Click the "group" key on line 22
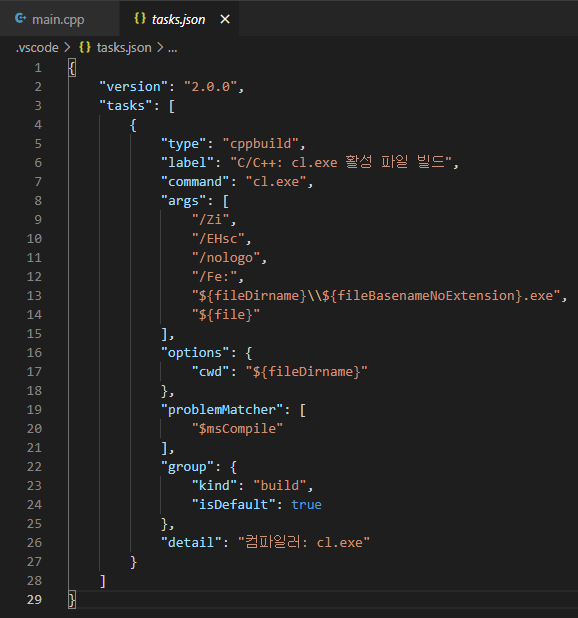 pos(188,467)
